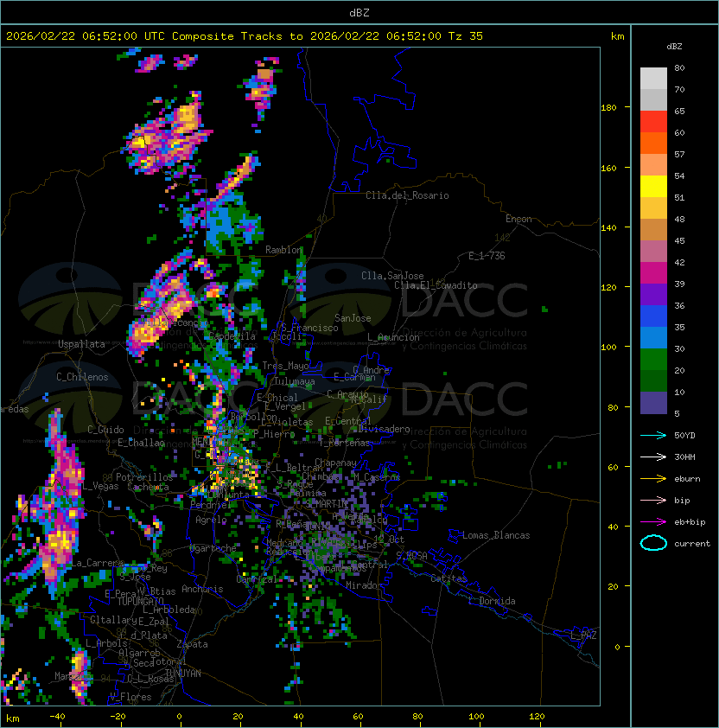
Task: Click the 'Tres_Mayo' place label
Action: click(x=285, y=366)
